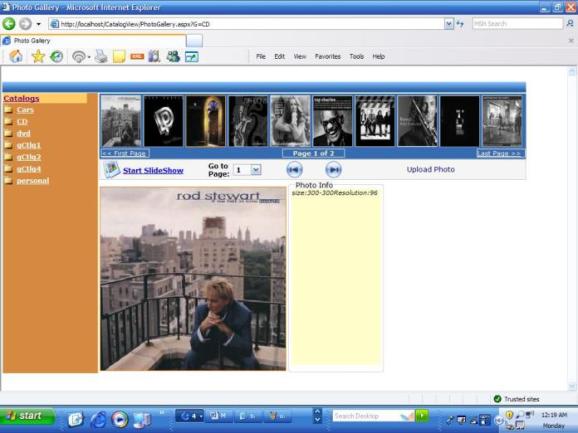
Task: Click the yellow note page icon
Action: click(119, 56)
